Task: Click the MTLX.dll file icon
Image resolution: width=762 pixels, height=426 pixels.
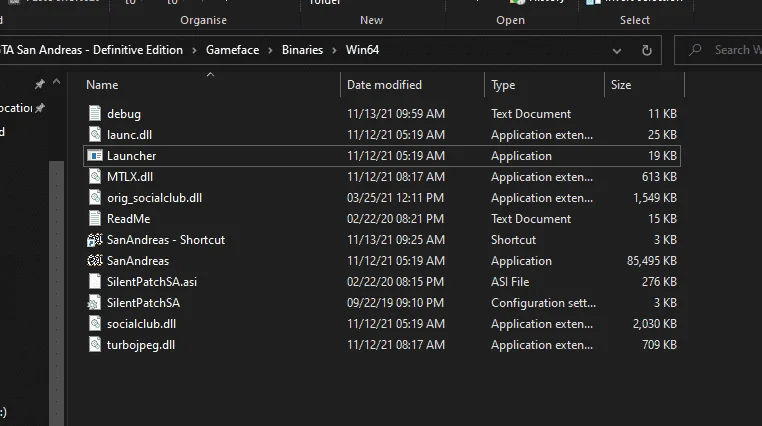Action: coord(95,176)
